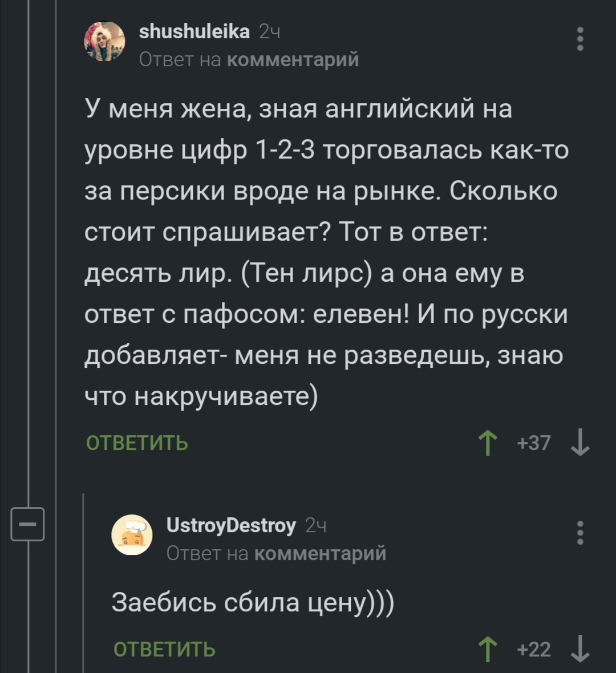
Task: Click the +22 rating counter
Action: (534, 650)
